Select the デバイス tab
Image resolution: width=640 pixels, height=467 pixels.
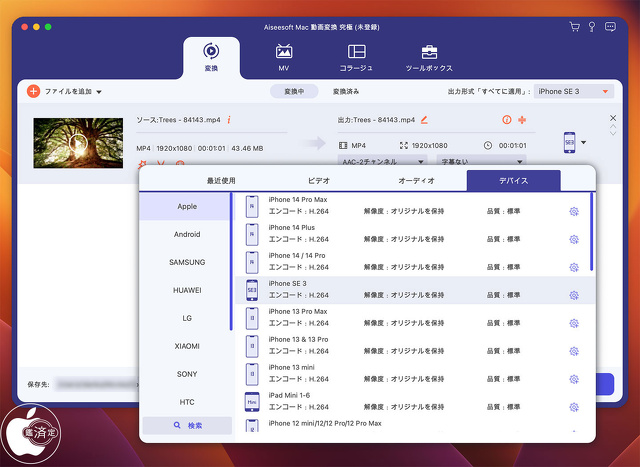coord(513,180)
